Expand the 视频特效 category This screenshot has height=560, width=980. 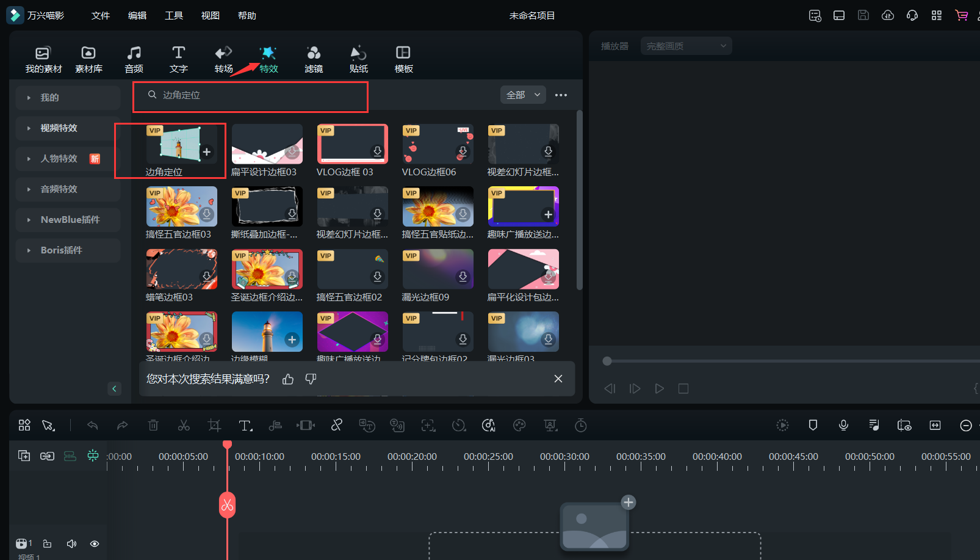(x=59, y=128)
